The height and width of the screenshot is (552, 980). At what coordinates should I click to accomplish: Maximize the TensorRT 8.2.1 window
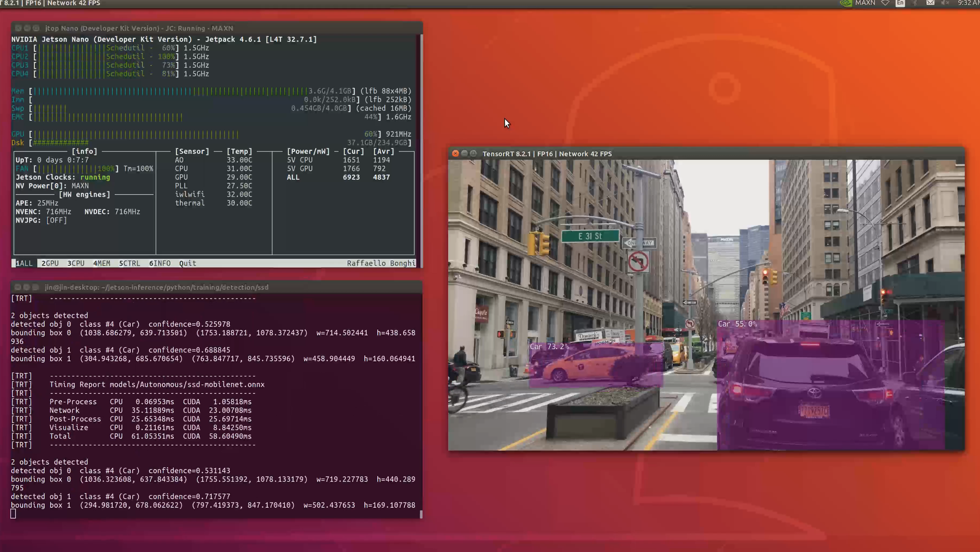click(x=473, y=153)
